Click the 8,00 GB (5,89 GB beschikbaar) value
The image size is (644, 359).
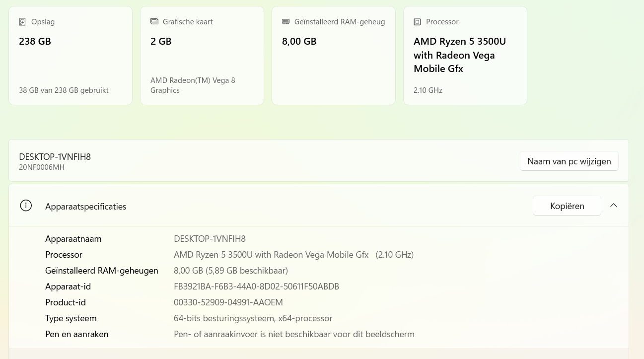pyautogui.click(x=231, y=271)
